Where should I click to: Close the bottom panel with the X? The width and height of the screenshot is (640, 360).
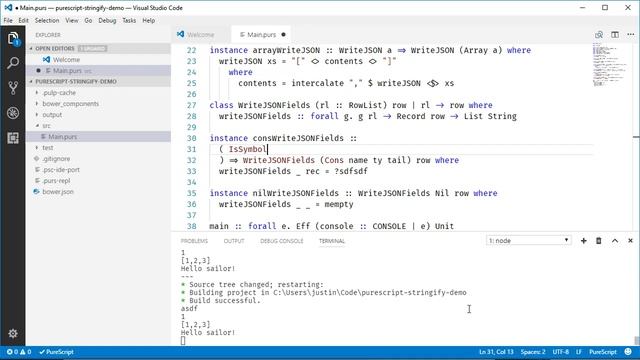click(x=630, y=241)
